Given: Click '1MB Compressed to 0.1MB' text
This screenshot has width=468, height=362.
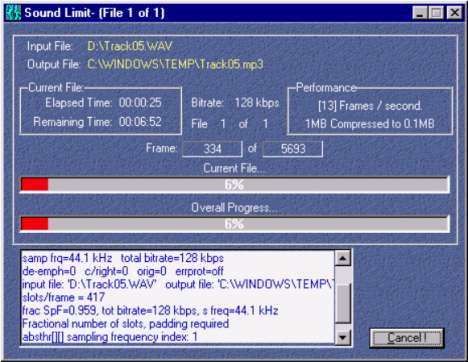Looking at the screenshot, I should (x=370, y=124).
